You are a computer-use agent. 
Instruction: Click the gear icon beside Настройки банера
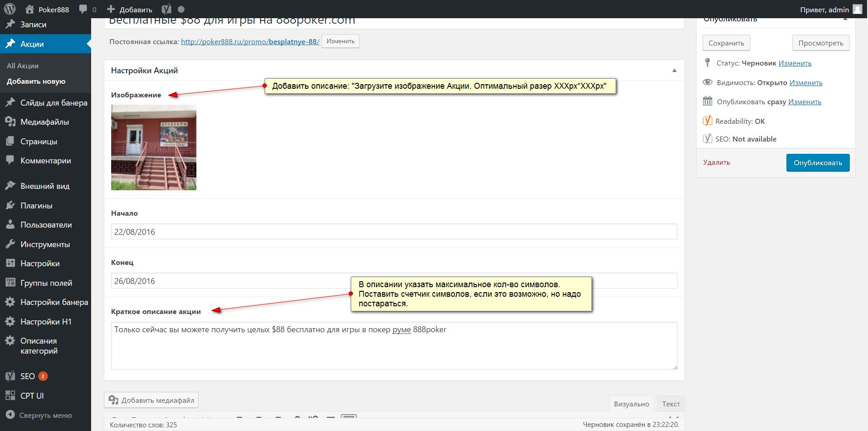click(x=10, y=302)
